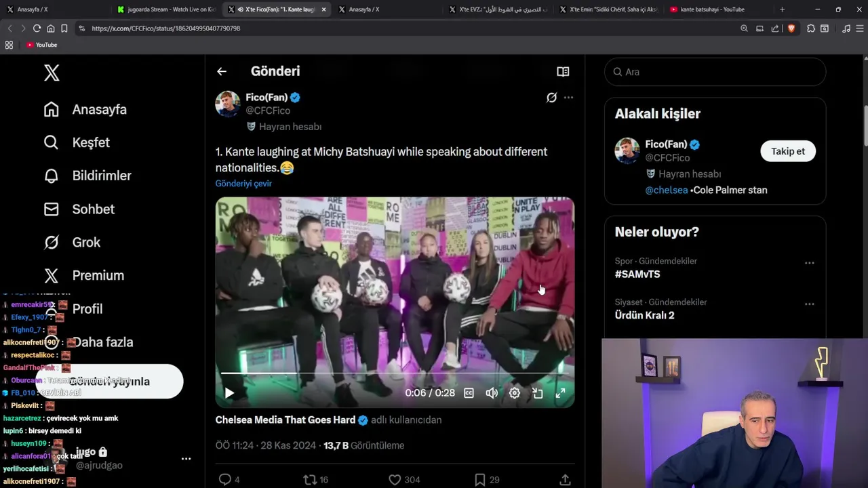The height and width of the screenshot is (488, 868).
Task: Open Sohbet messages
Action: point(79,209)
